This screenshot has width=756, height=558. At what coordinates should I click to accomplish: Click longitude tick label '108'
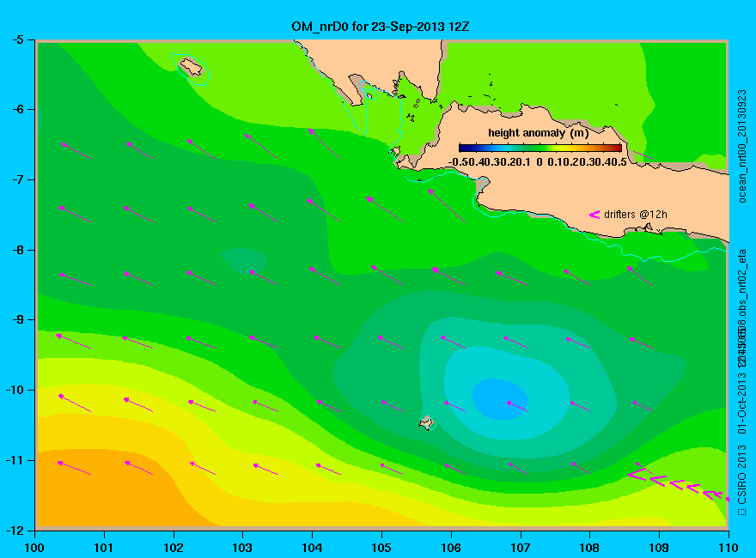[589, 548]
